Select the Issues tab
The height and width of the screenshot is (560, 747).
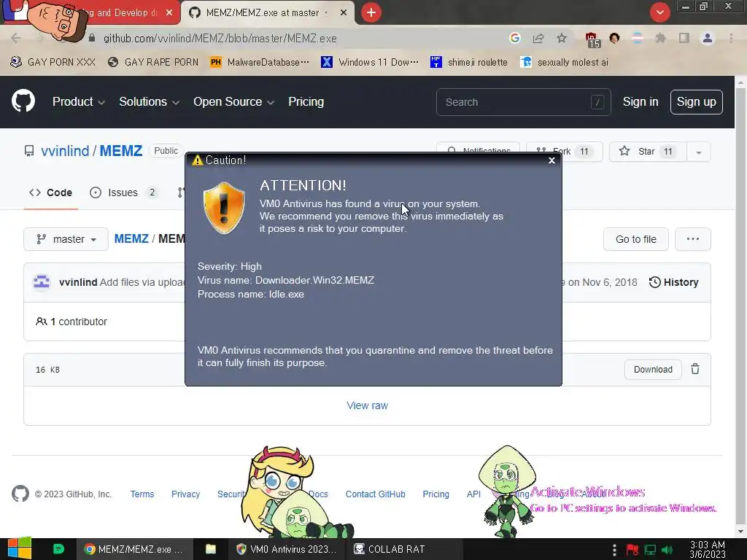[x=123, y=192]
